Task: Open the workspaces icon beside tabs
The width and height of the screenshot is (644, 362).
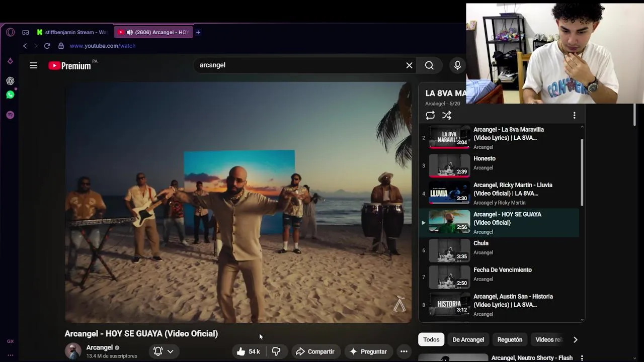Action: pyautogui.click(x=26, y=32)
